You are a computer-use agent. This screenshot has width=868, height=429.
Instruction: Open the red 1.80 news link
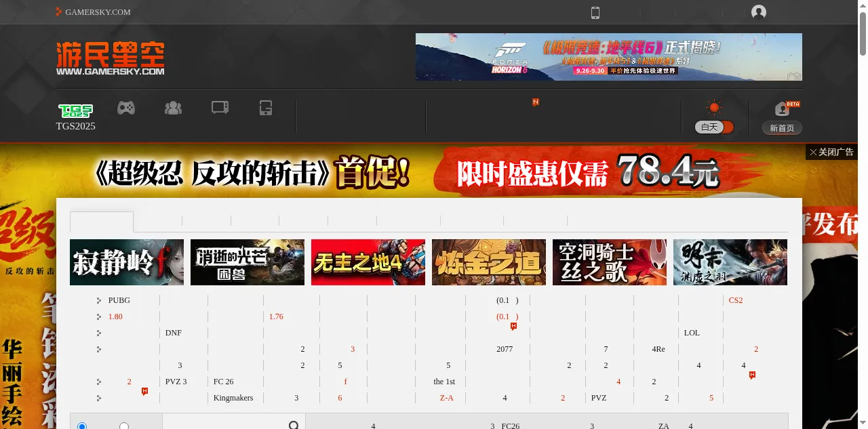click(x=115, y=316)
